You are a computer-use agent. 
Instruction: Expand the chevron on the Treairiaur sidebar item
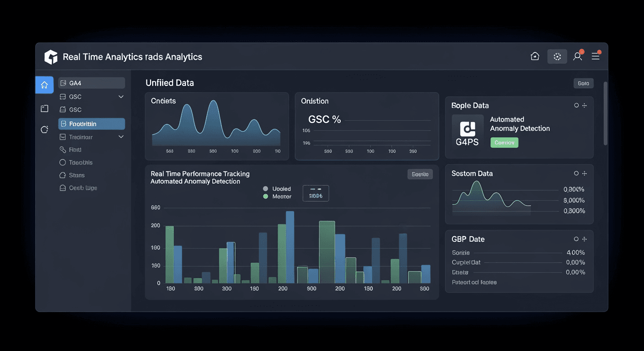pos(121,137)
